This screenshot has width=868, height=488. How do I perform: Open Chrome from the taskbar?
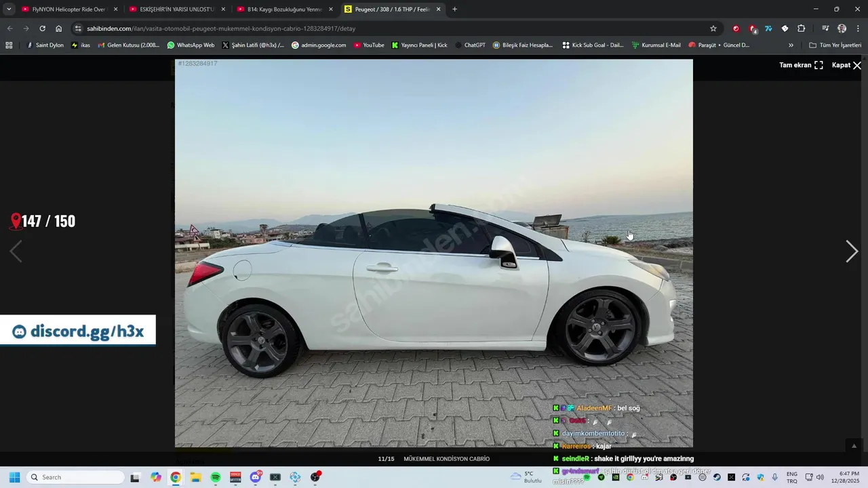pos(176,477)
